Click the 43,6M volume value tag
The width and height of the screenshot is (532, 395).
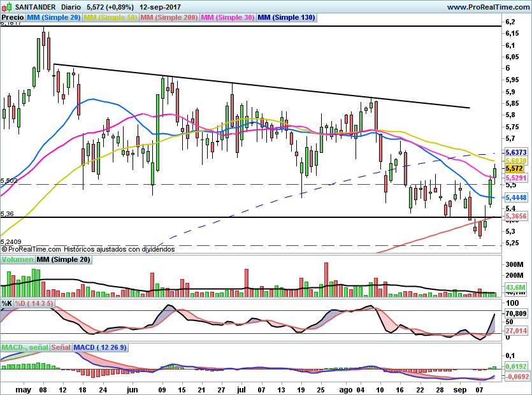pos(515,288)
